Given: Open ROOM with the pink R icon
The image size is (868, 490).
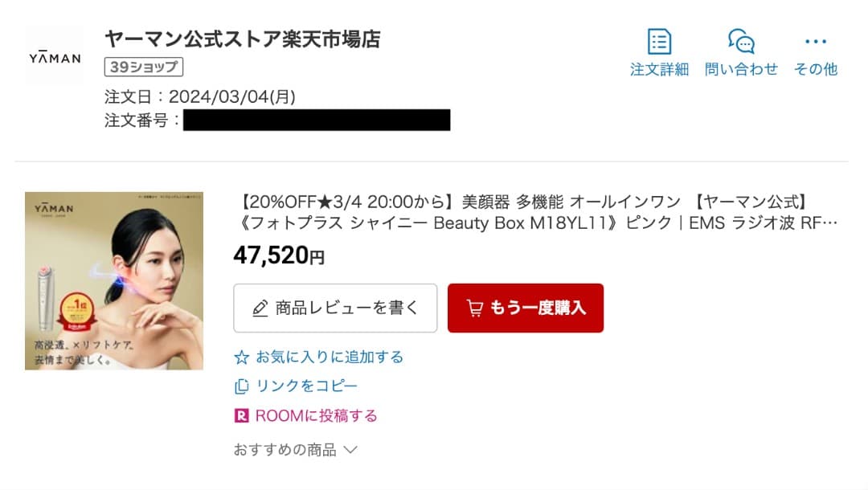Looking at the screenshot, I should (240, 415).
